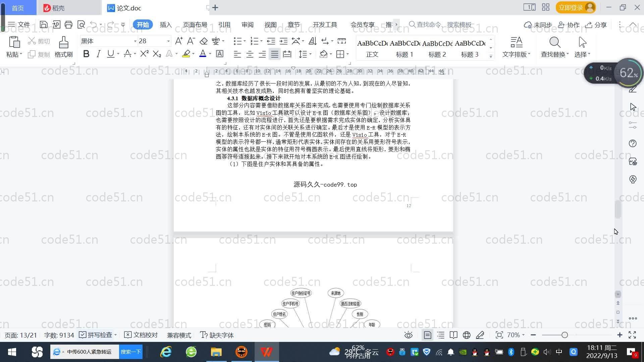Screen dimensions: 644x362
Task: Decrease paragraph indent
Action: 271,41
